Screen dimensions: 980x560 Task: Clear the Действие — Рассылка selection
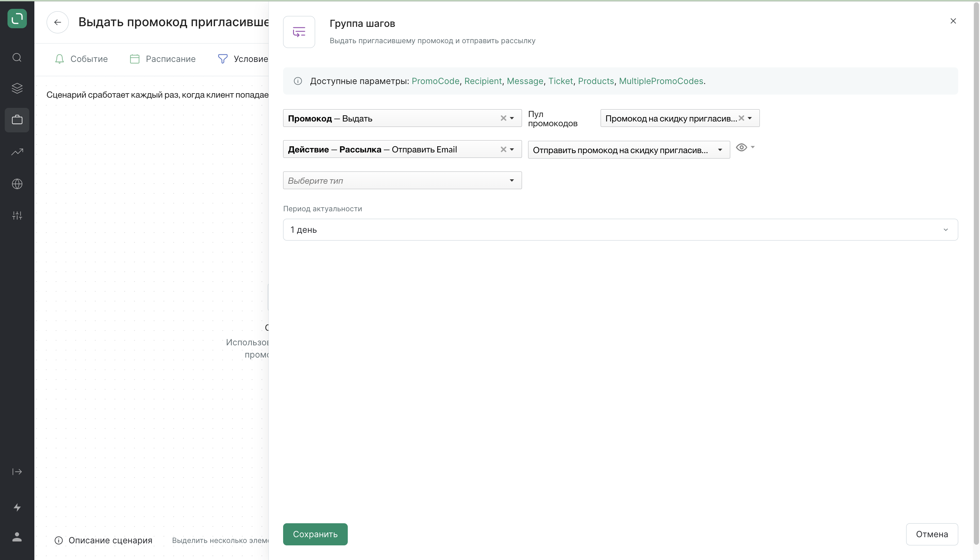coord(503,150)
